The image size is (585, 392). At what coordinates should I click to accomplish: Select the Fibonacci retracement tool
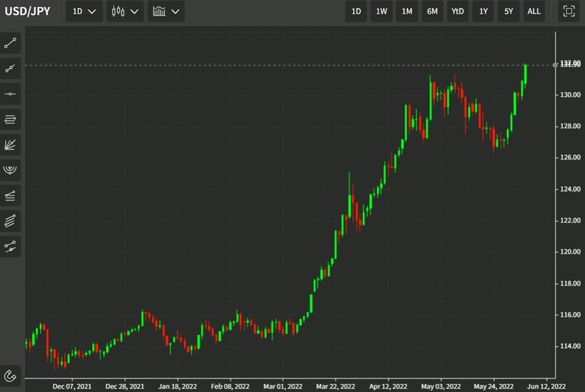pos(10,196)
